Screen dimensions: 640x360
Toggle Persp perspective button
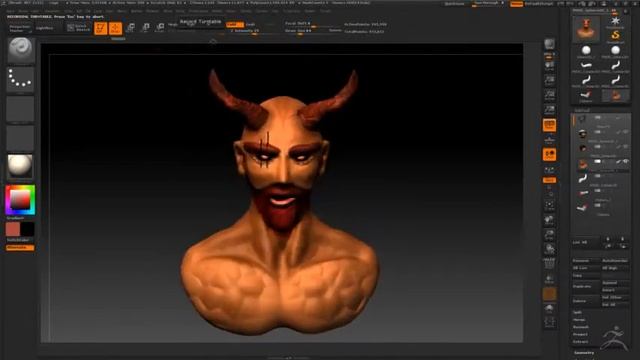point(549,125)
